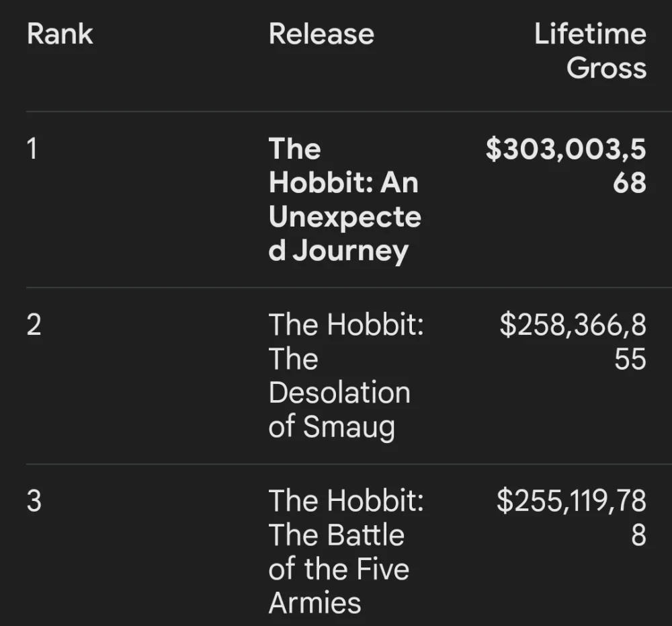Click the Rank column header

[60, 34]
